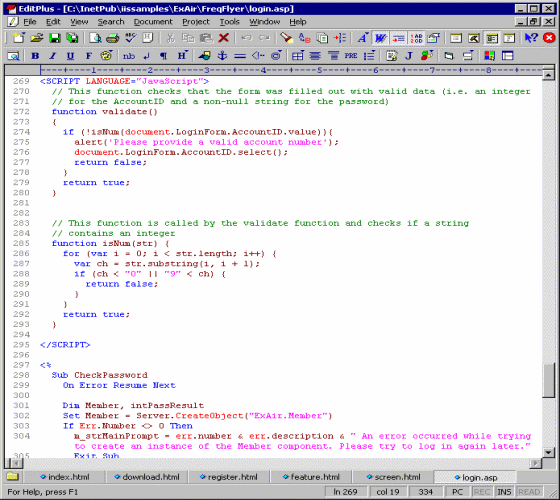Image resolution: width=560 pixels, height=500 pixels.
Task: Insert an image with the picture icon
Action: click(x=205, y=56)
